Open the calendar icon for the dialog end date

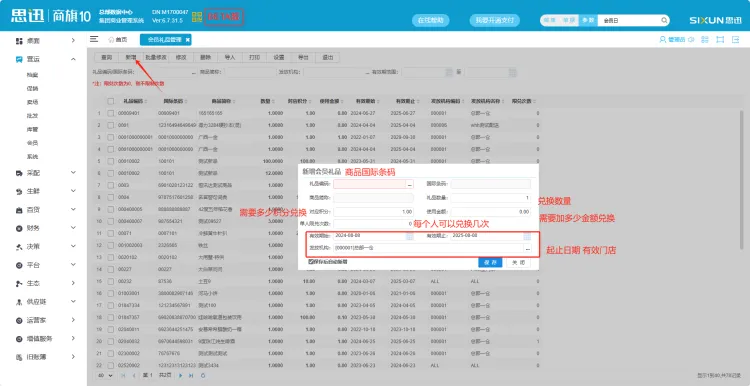point(527,236)
